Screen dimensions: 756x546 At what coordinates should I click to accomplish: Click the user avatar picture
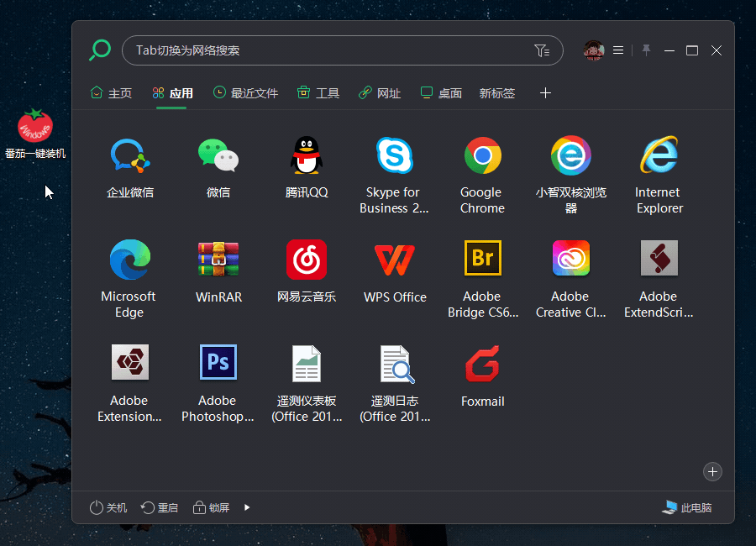pos(594,50)
